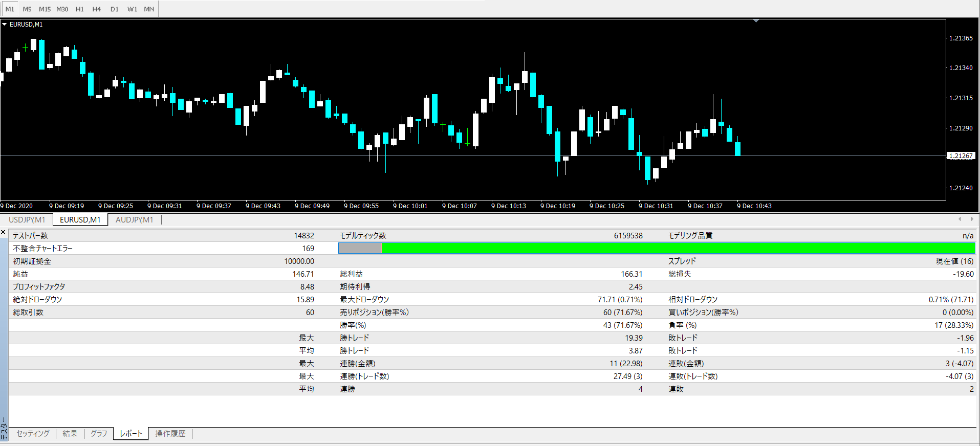This screenshot has width=980, height=446.
Task: Set chart period to M30
Action: tap(62, 9)
